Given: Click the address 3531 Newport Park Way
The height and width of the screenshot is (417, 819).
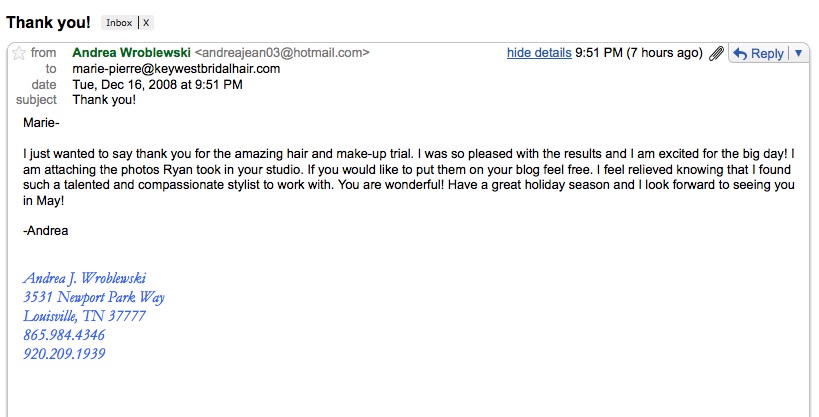Looking at the screenshot, I should click(x=94, y=297).
